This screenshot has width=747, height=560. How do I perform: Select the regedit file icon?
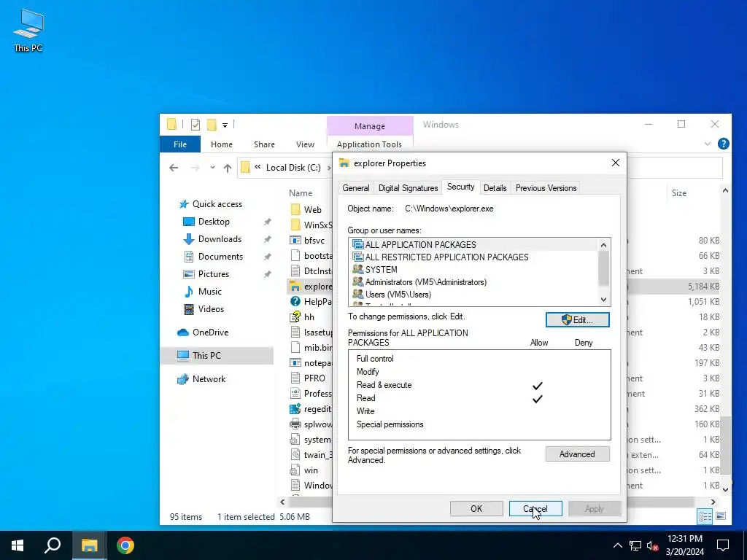click(295, 408)
